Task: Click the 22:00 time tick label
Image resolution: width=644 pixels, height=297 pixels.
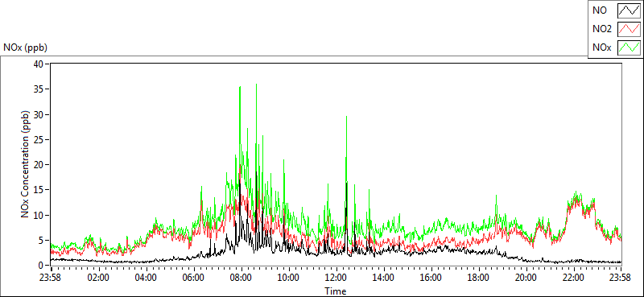Action: point(574,277)
